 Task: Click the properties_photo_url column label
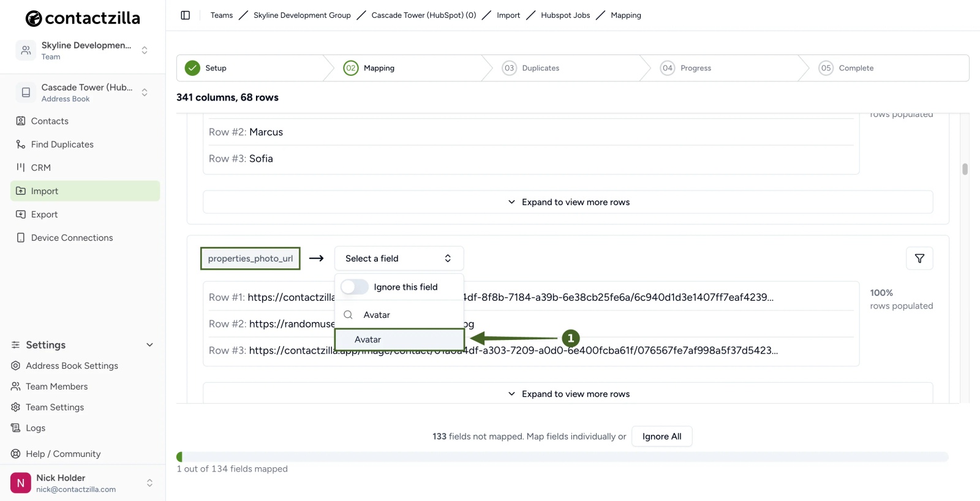coord(251,258)
